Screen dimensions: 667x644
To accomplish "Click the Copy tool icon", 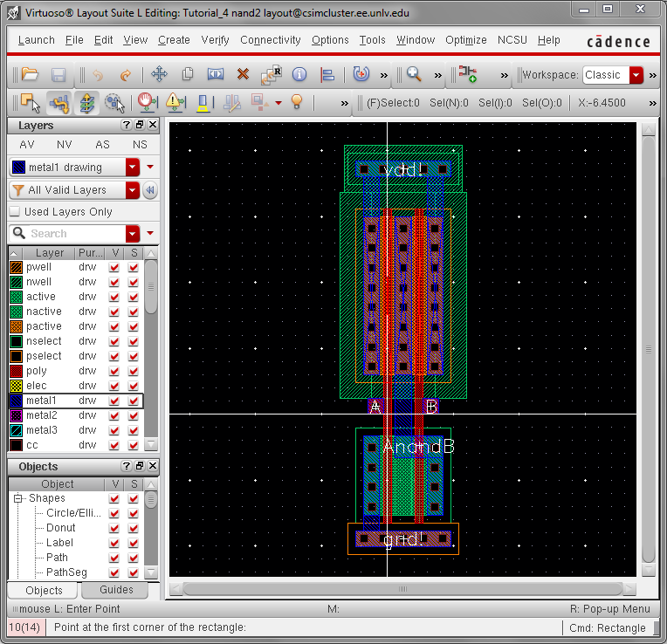I will [x=187, y=75].
